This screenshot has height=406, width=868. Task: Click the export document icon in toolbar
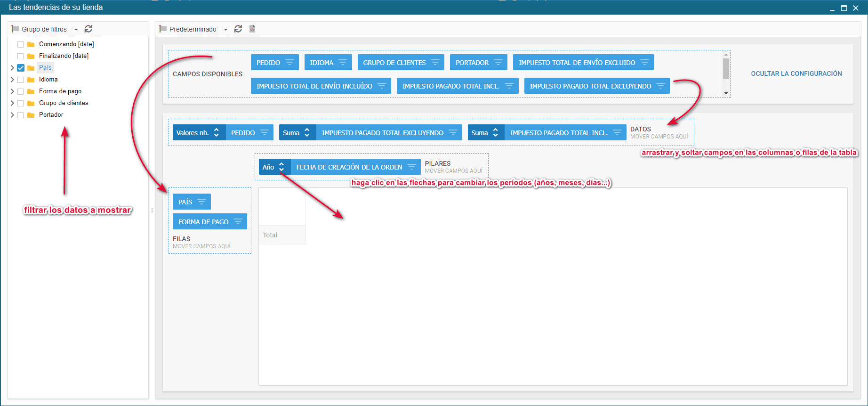[252, 29]
